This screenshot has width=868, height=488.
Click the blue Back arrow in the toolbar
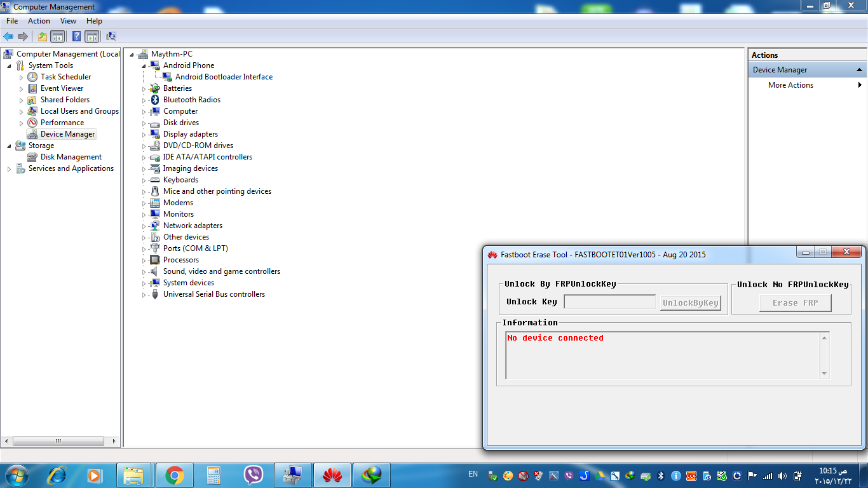(x=8, y=36)
